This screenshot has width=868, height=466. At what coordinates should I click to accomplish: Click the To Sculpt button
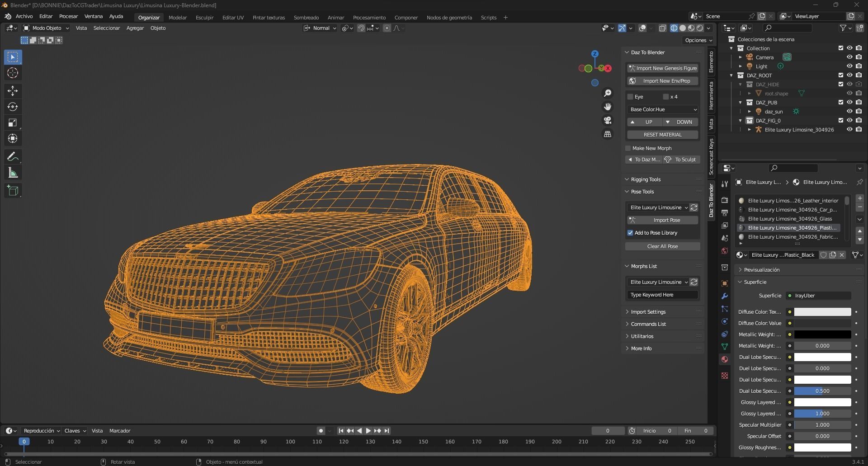click(681, 160)
